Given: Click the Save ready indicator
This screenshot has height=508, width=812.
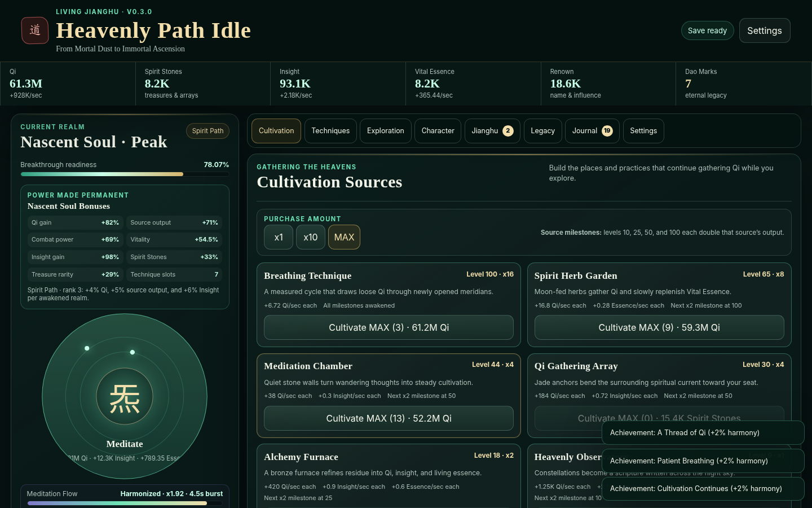Looking at the screenshot, I should (x=707, y=30).
